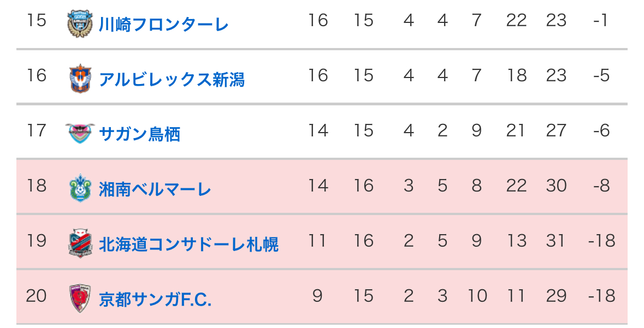Click the 14 points value for Sagan Tosu
This screenshot has height=328, width=644.
pyautogui.click(x=318, y=130)
